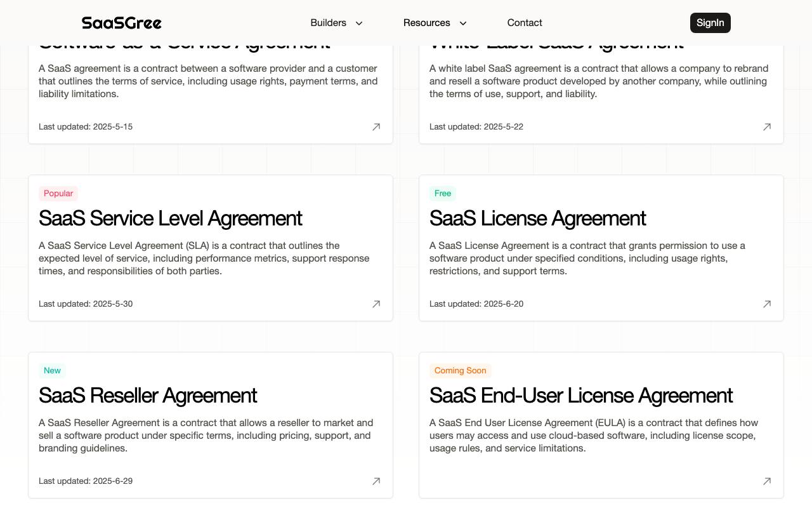812x508 pixels.
Task: Open the SaaS Service Level Agreement title
Action: [x=171, y=218]
